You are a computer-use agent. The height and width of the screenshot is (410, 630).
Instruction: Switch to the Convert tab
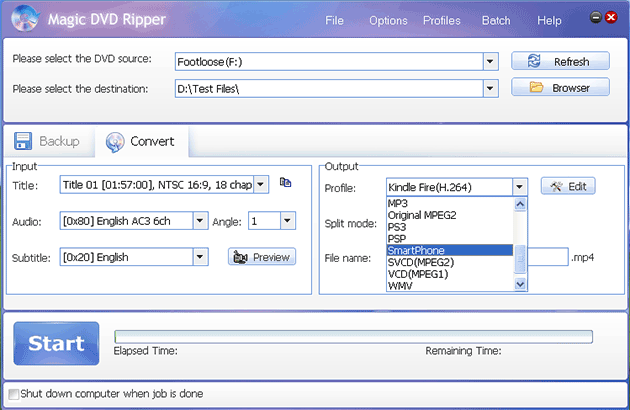point(141,141)
